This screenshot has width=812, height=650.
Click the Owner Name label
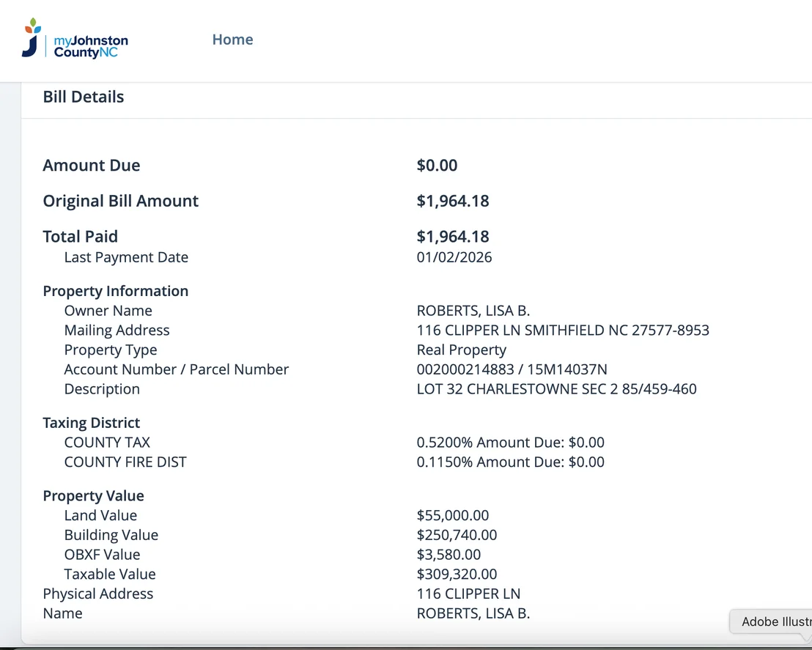coord(108,311)
